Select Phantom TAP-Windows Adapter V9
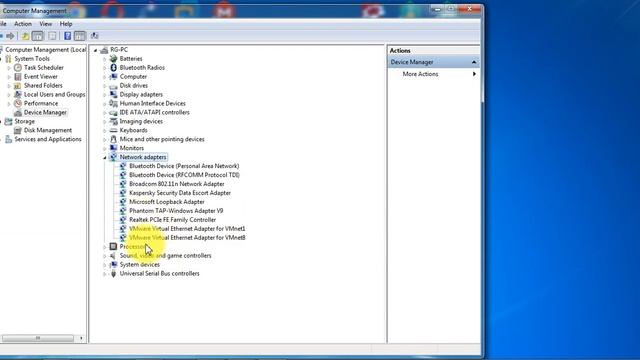The width and height of the screenshot is (640, 360). [x=176, y=211]
